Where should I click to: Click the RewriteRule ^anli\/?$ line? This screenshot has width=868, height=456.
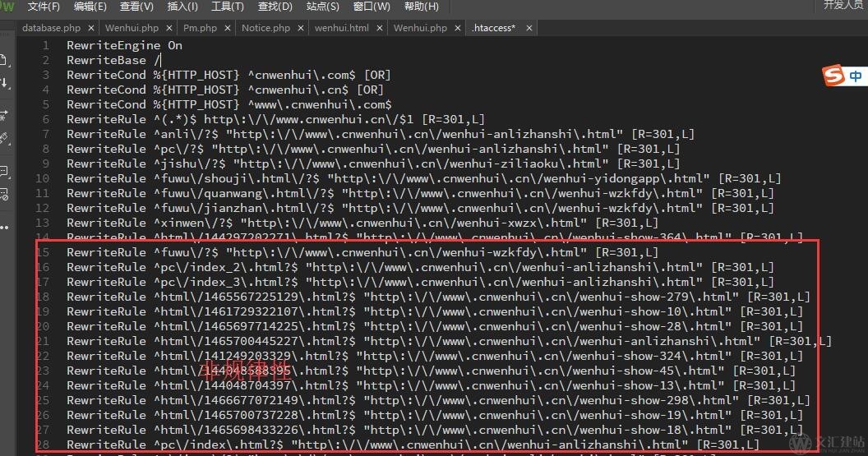[x=381, y=134]
